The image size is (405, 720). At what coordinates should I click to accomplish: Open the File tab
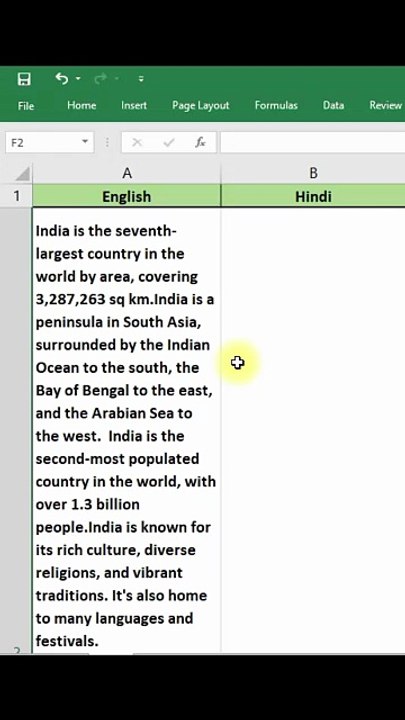tap(26, 106)
